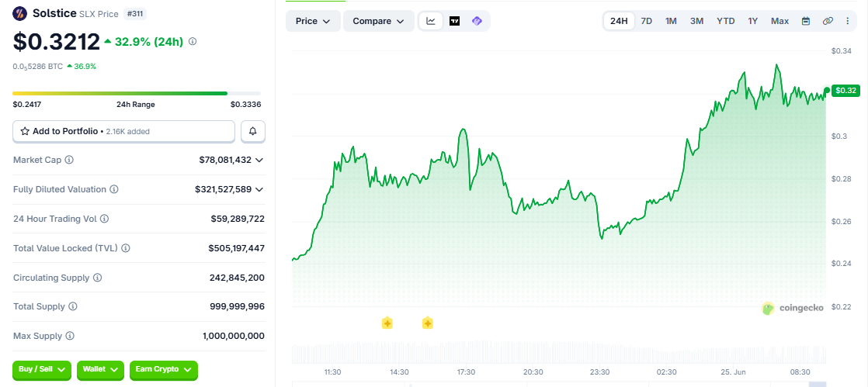Open Fully Diluted Valuation info icon
868x387 pixels.
coord(113,189)
